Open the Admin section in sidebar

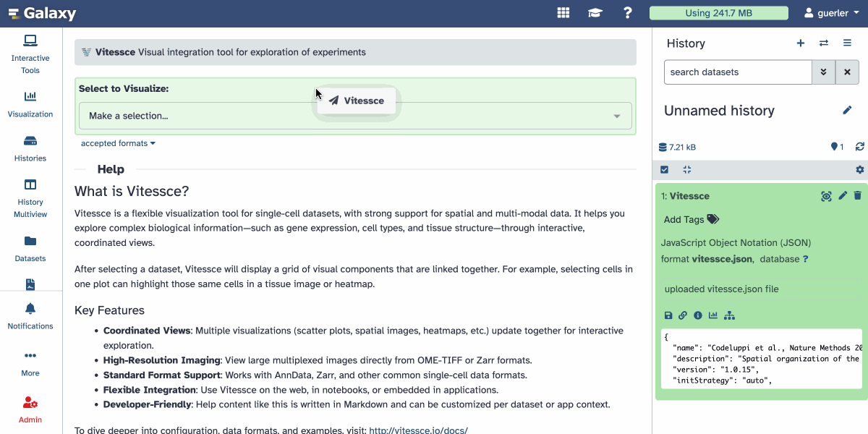point(30,409)
